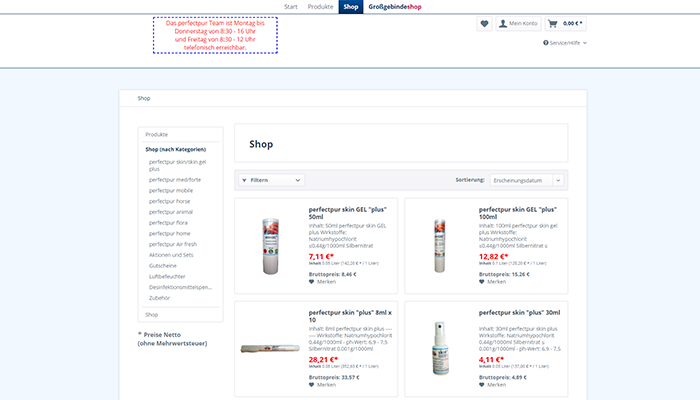Open the Sortierung Erscheinungsdatum dropdown
The width and height of the screenshot is (700, 400).
[526, 180]
